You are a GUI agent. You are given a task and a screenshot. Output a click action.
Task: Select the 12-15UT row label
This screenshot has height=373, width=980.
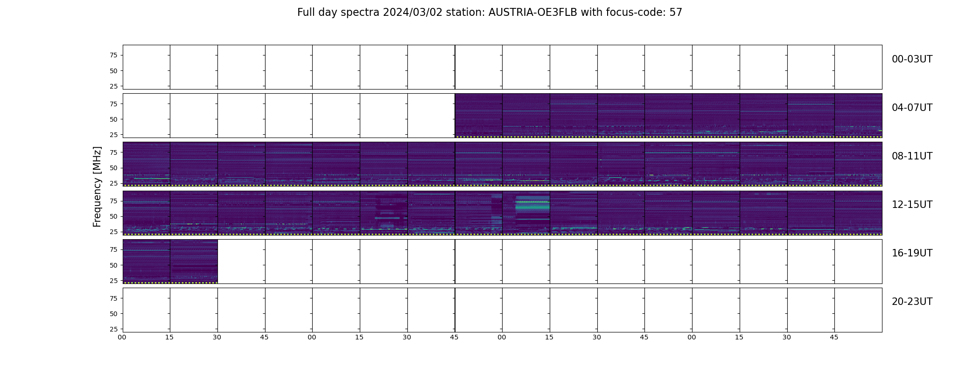(912, 205)
